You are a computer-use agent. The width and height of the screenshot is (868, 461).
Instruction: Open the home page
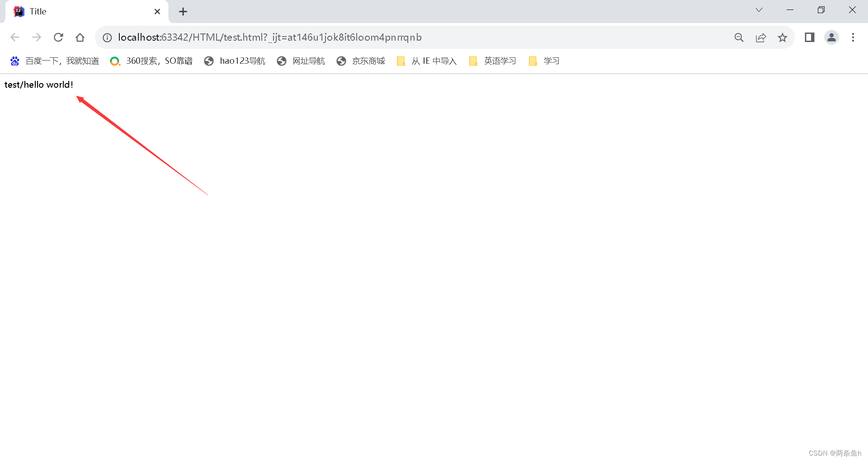tap(80, 38)
